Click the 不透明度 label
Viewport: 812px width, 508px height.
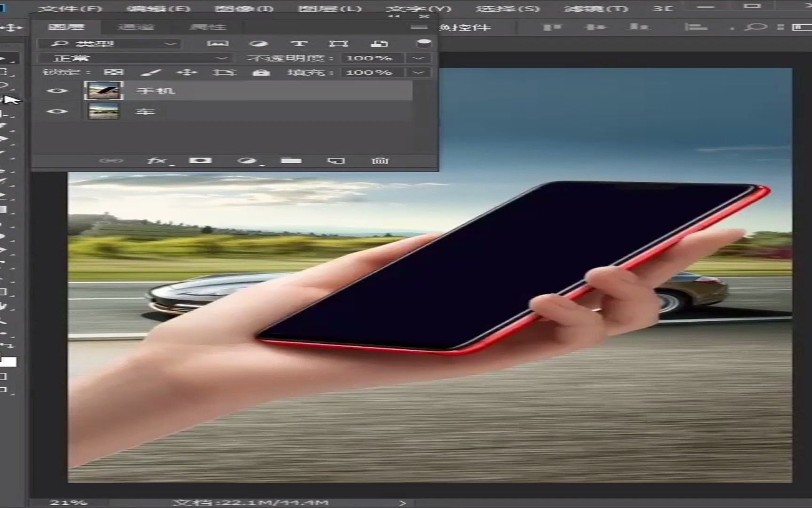290,58
